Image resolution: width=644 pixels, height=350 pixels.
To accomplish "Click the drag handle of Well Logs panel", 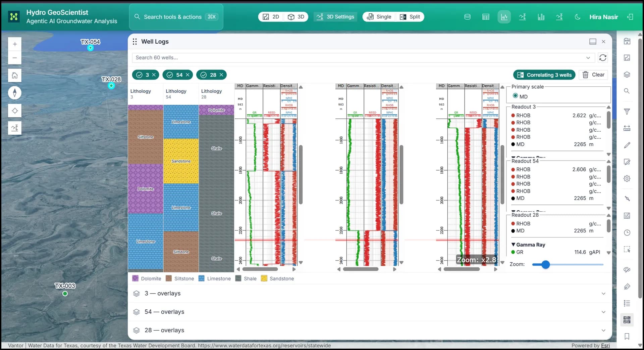I will pyautogui.click(x=135, y=42).
